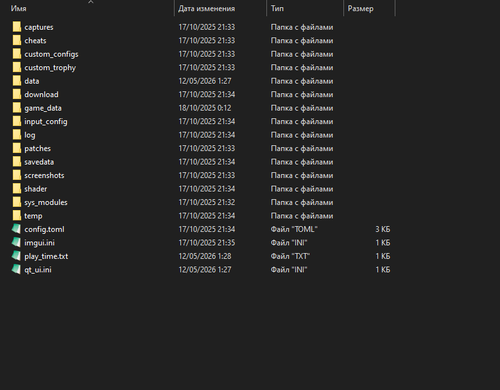Click the imgui.ini date 17/10/2025 21:35
The width and height of the screenshot is (500, 390).
[207, 243]
